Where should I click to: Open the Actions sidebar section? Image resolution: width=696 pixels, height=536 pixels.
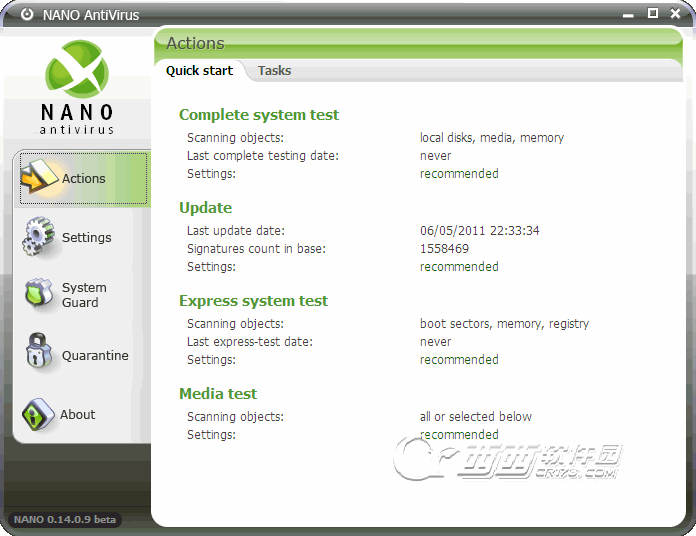pos(83,178)
